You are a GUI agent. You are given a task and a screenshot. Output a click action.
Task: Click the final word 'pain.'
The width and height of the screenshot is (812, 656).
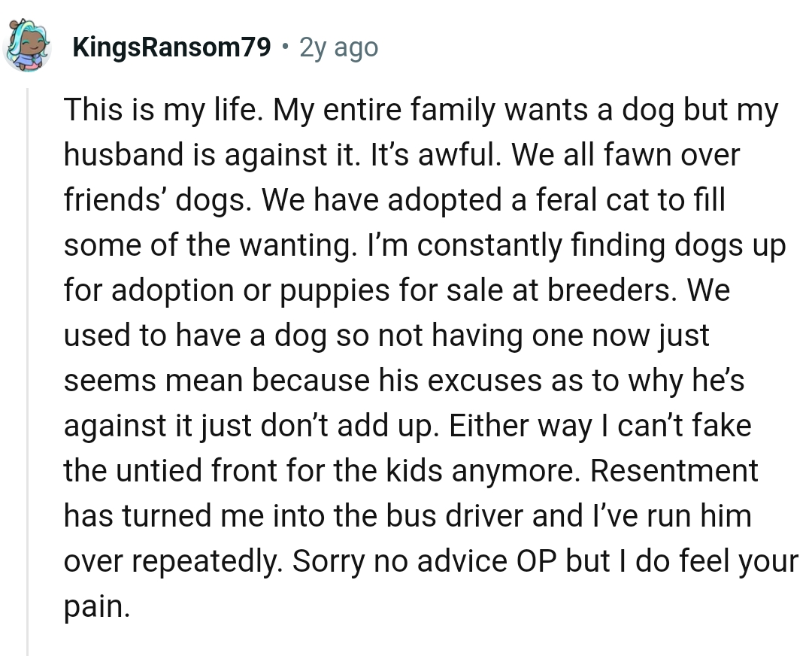coord(97,607)
